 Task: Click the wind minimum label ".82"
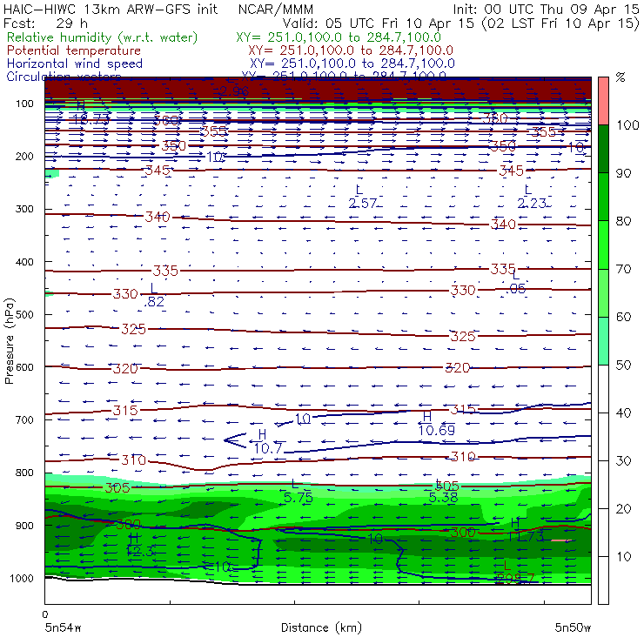(154, 302)
